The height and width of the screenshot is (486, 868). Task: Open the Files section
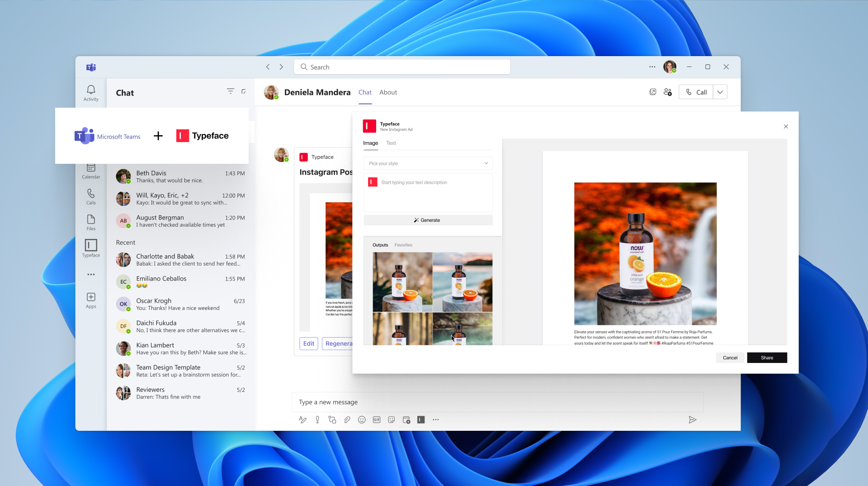pos(90,221)
